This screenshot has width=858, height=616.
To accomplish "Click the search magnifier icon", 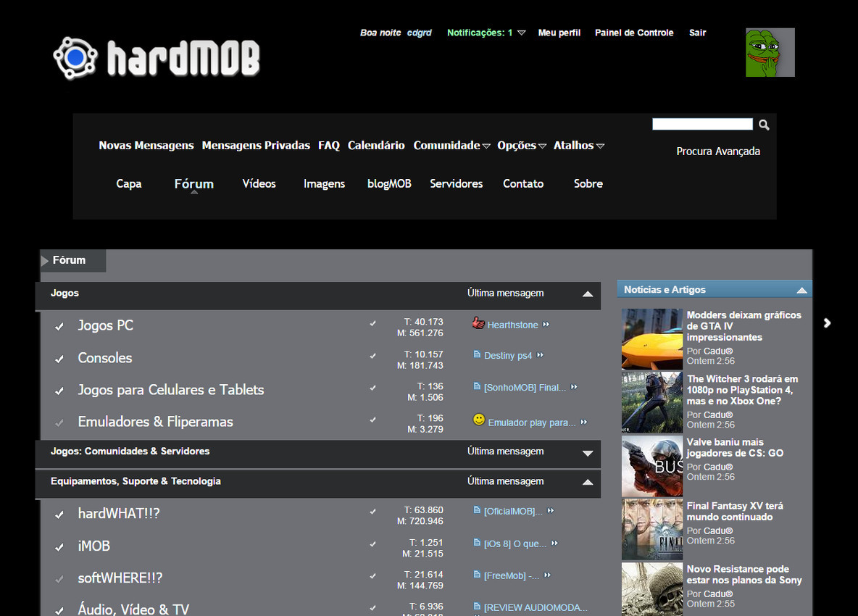I will 764,125.
